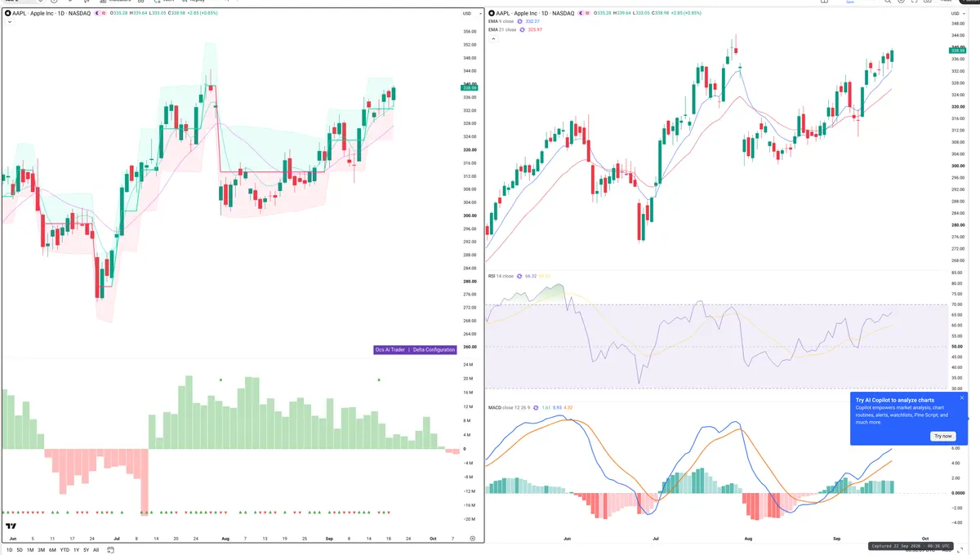The height and width of the screenshot is (555, 980).
Task: Click the Oct date label on the right chart
Action: click(924, 539)
